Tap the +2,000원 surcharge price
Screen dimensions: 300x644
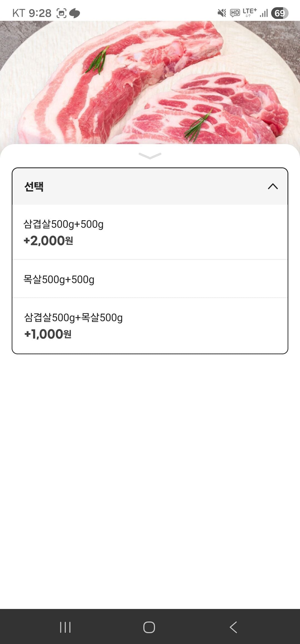tap(48, 241)
